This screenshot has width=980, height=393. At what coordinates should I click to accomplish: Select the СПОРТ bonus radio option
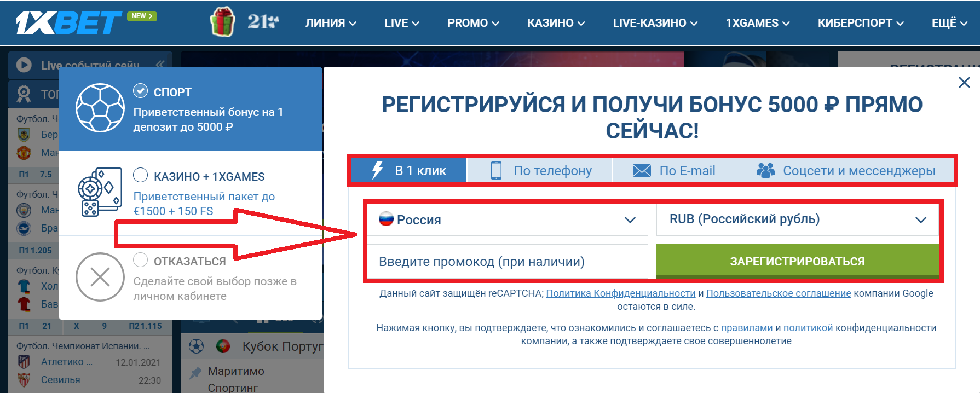click(x=141, y=91)
